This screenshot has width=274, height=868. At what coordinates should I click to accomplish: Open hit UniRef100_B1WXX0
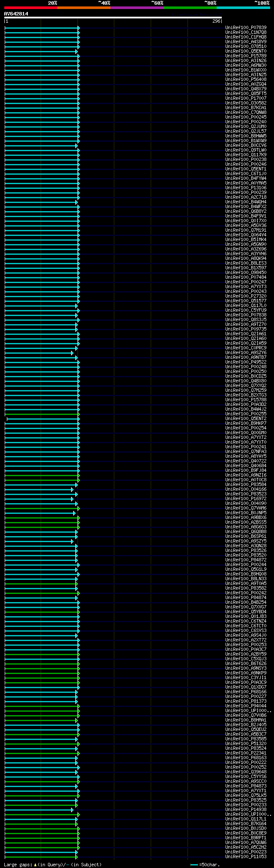pos(246,70)
